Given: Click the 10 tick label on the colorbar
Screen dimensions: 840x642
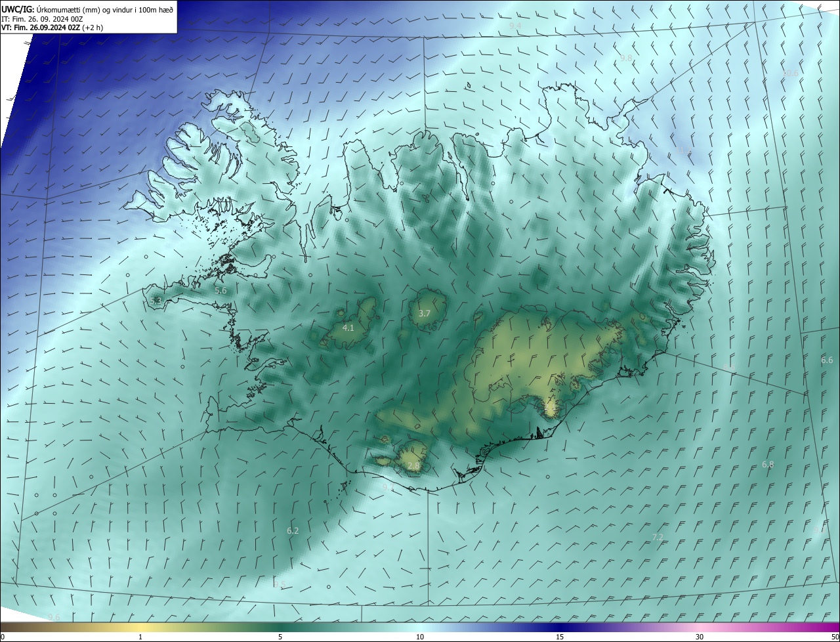Looking at the screenshot, I should [x=420, y=637].
